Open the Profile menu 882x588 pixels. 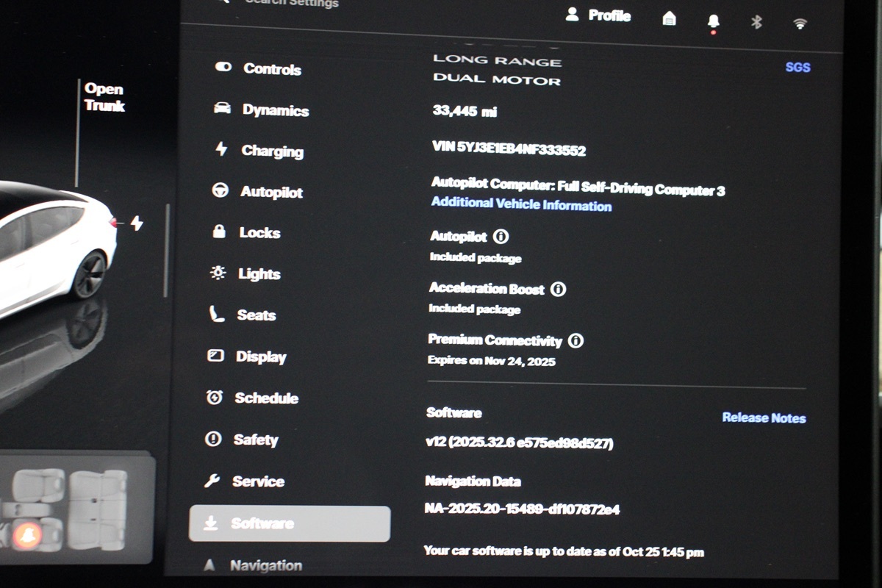click(x=598, y=15)
